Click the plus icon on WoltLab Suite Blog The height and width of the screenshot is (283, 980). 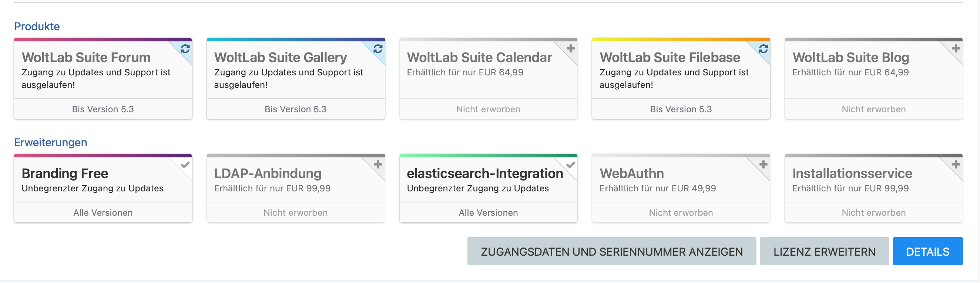pos(956,49)
